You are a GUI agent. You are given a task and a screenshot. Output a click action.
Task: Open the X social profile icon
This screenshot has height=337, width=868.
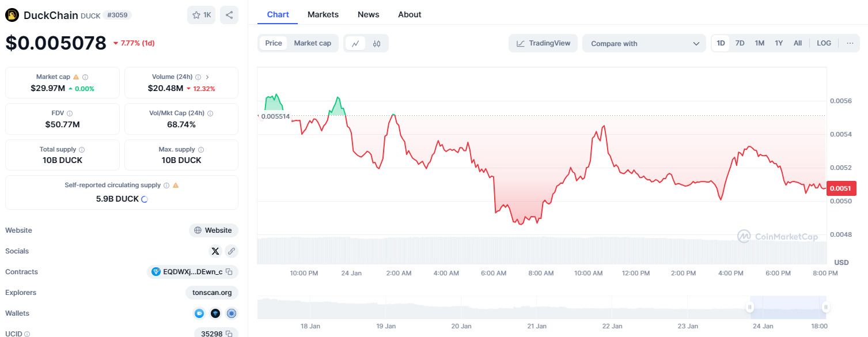[x=215, y=251]
